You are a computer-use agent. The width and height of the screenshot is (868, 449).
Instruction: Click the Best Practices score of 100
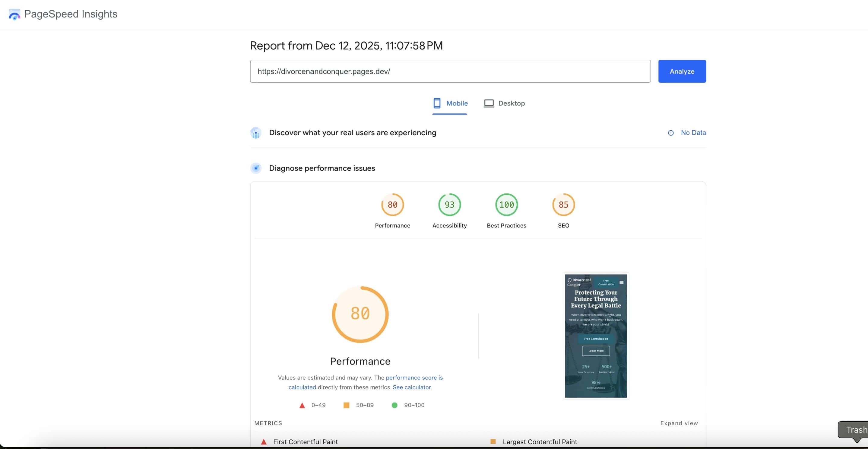tap(506, 205)
